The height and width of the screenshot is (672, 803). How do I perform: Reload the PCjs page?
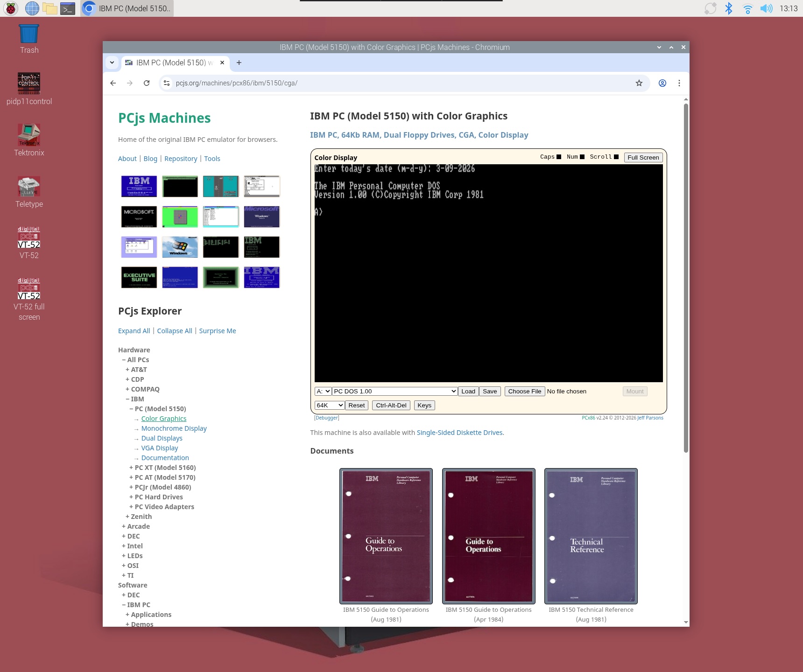tap(147, 83)
